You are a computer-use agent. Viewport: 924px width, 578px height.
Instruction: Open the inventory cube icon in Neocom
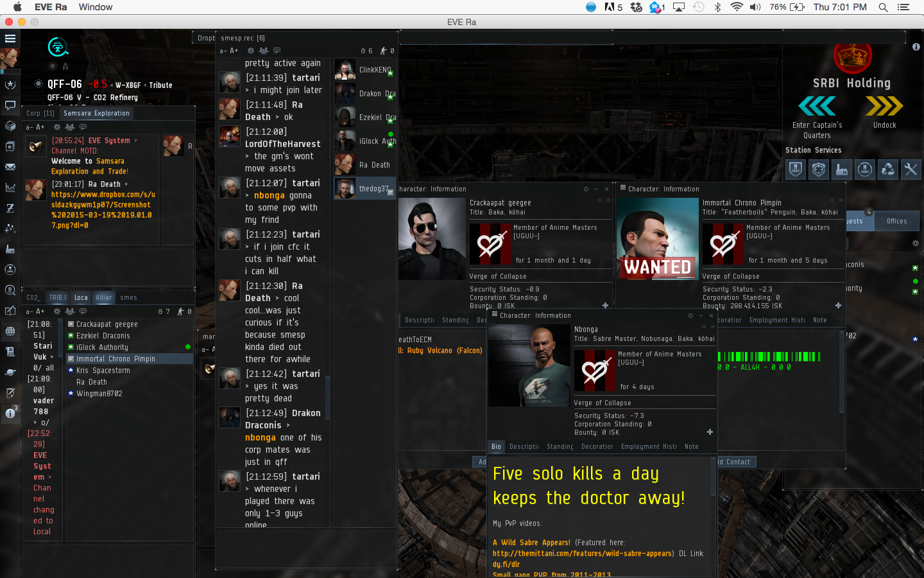coord(10,126)
